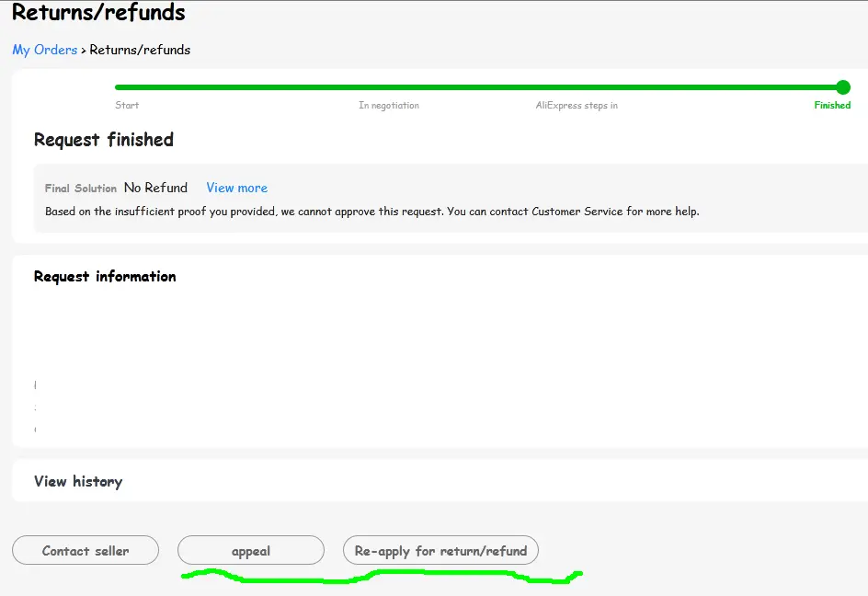Click Re-apply for return/refund button
868x596 pixels.
point(440,550)
